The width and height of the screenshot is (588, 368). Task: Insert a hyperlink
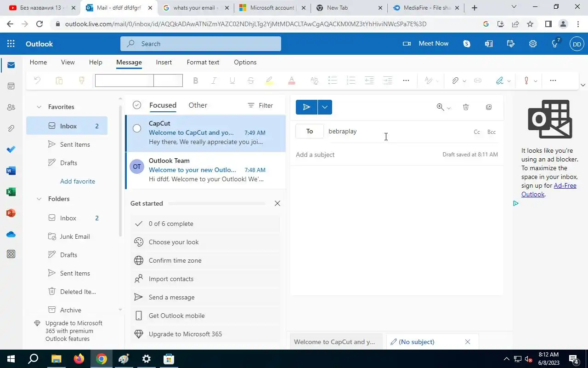[x=478, y=80]
